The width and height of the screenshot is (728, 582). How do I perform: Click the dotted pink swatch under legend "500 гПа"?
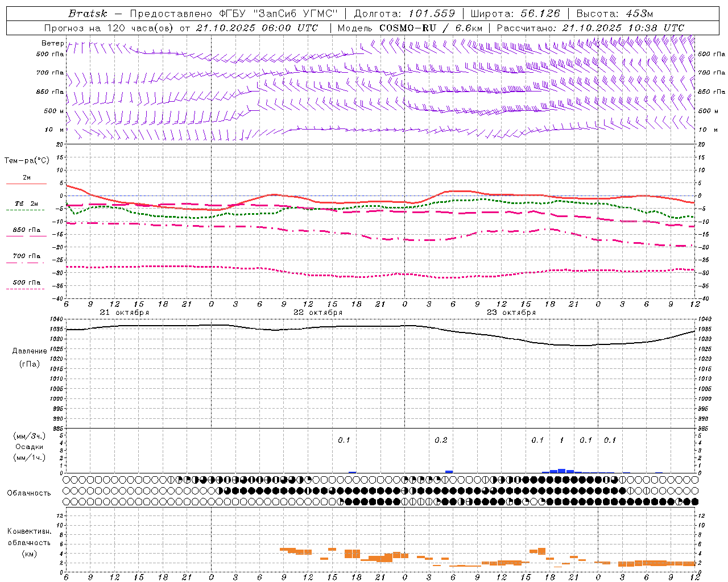click(26, 289)
